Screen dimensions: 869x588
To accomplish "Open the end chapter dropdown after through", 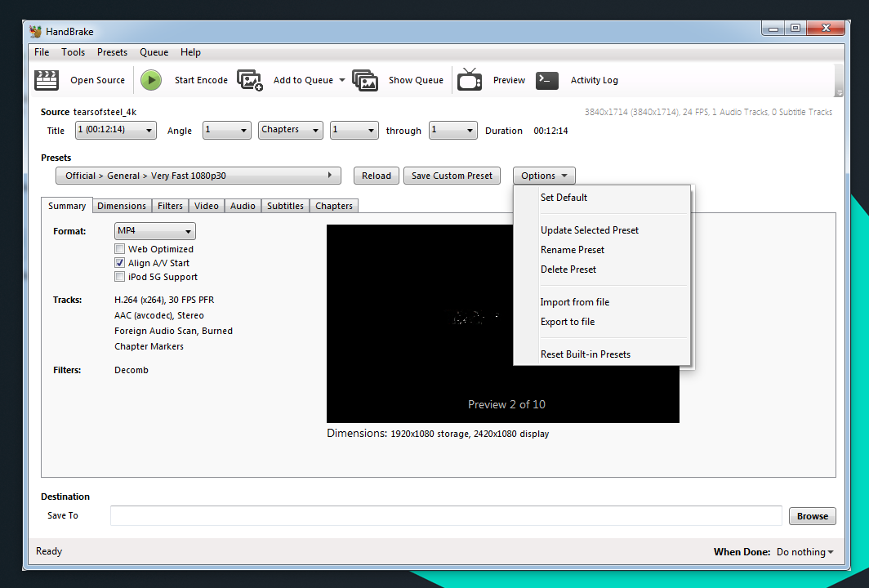I will pos(452,130).
